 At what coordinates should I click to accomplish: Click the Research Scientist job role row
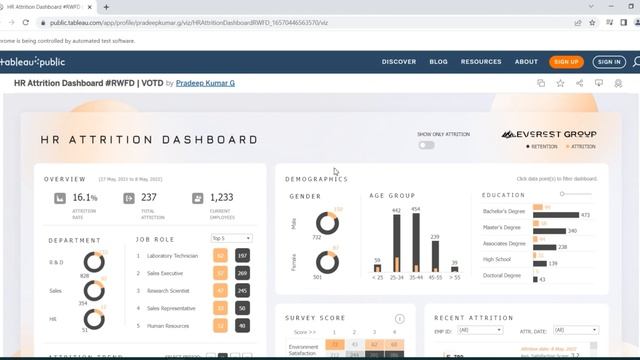(193, 291)
